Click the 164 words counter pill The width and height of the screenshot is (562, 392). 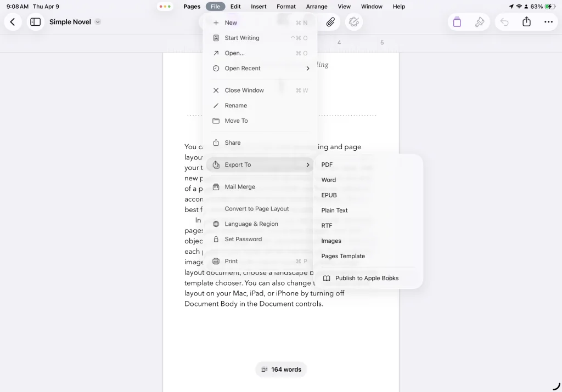281,370
